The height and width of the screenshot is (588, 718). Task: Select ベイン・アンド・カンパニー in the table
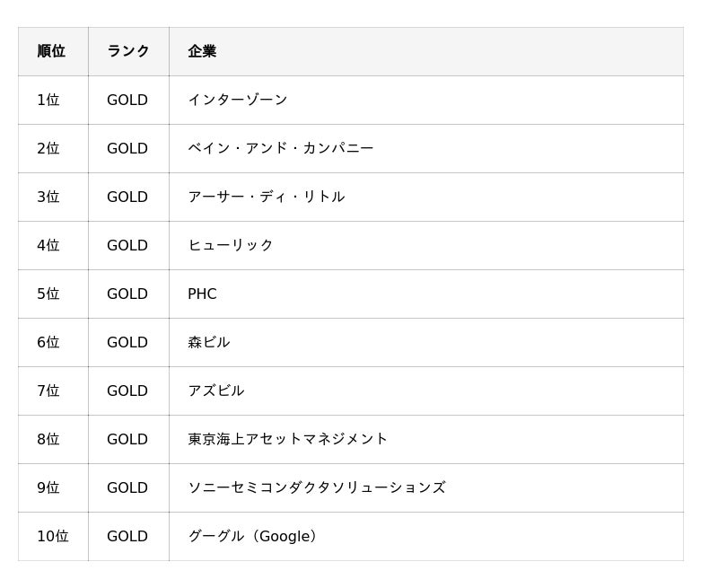(280, 148)
